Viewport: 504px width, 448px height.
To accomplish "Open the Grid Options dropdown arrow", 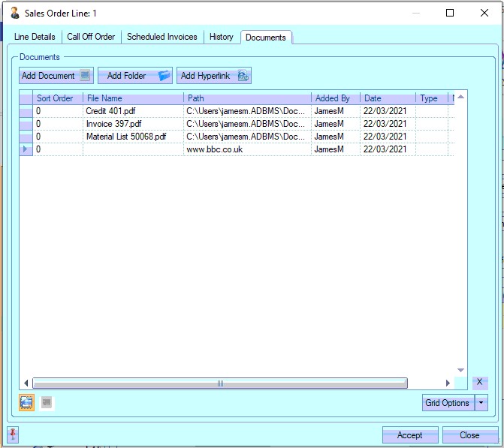I will [x=481, y=403].
